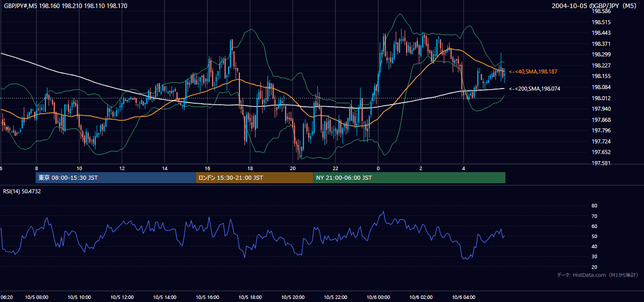The image size is (644, 302).
Task: Click the RSI scale value 60
Action: [x=594, y=226]
